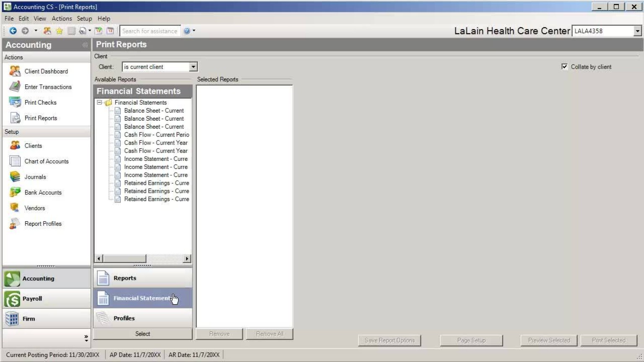644x362 pixels.
Task: Collapse the Financial Statements tree folder
Action: click(x=99, y=102)
